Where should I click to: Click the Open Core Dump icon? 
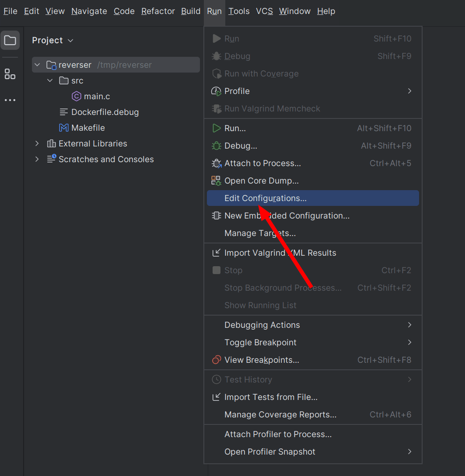[216, 180]
